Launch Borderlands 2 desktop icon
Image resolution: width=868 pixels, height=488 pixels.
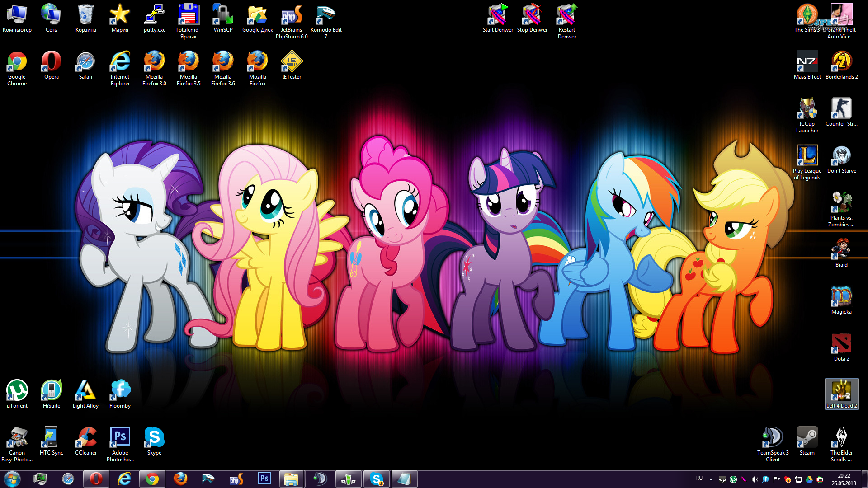(841, 66)
